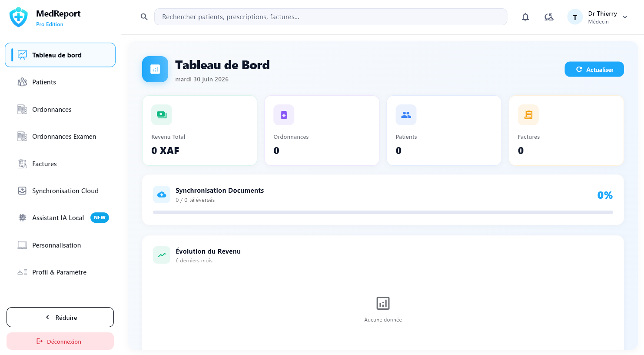The width and height of the screenshot is (644, 355).
Task: Click the blue Patients card icon
Action: pyautogui.click(x=406, y=115)
